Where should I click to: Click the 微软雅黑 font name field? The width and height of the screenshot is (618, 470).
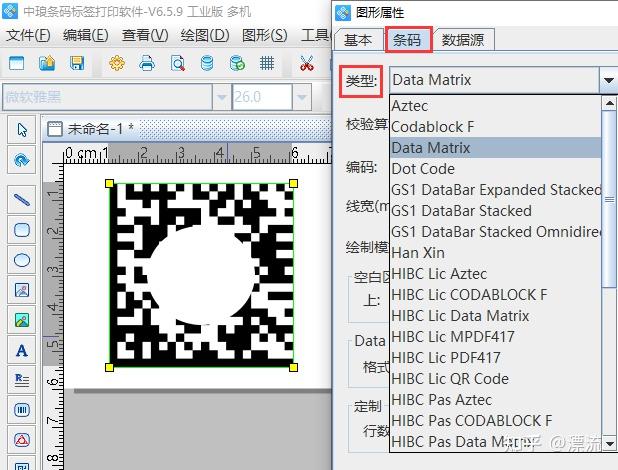click(x=107, y=97)
